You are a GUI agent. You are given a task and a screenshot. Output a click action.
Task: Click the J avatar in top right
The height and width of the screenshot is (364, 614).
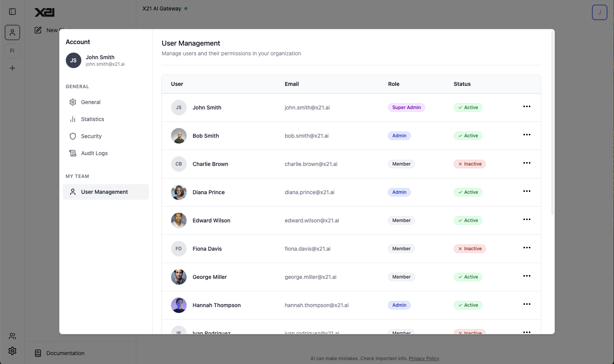point(599,12)
